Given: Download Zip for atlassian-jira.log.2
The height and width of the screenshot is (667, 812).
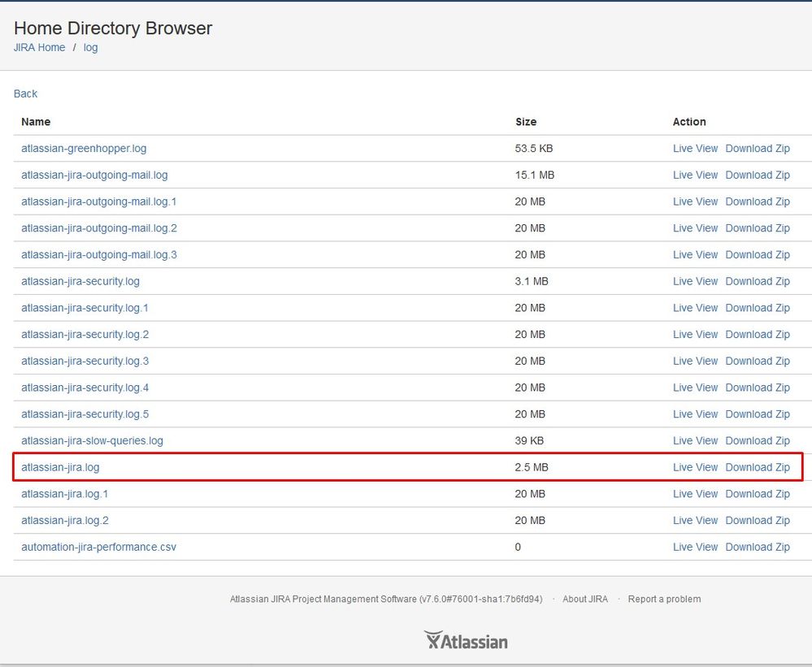Looking at the screenshot, I should 758,521.
